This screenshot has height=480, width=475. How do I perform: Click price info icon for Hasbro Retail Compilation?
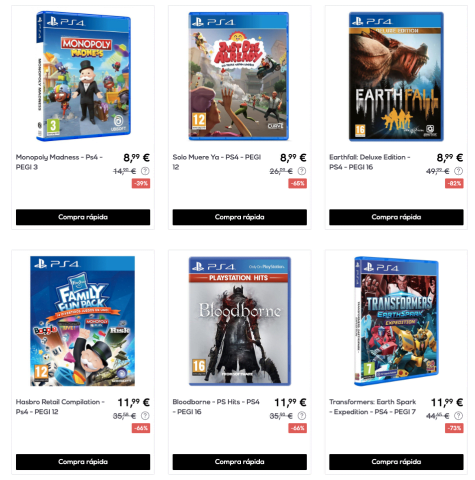(145, 416)
